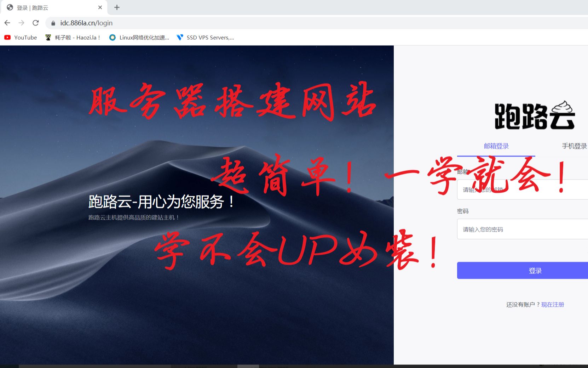Reload the current page
The height and width of the screenshot is (368, 588).
[35, 23]
